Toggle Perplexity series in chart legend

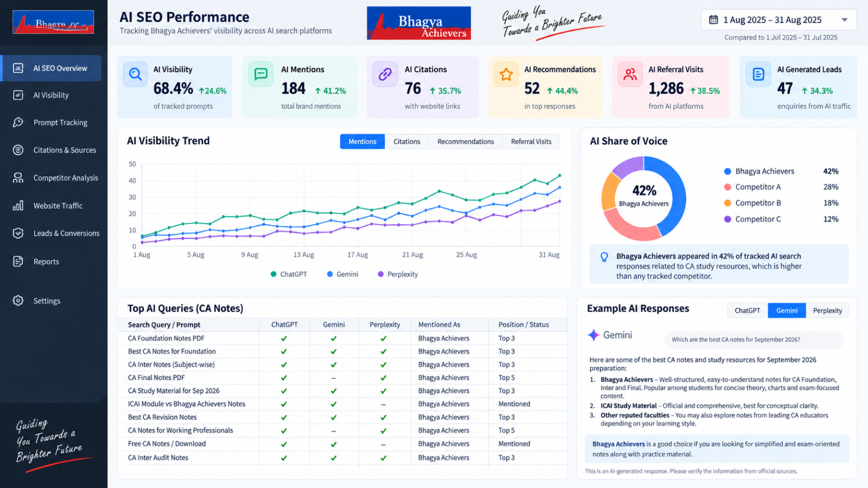click(x=398, y=274)
